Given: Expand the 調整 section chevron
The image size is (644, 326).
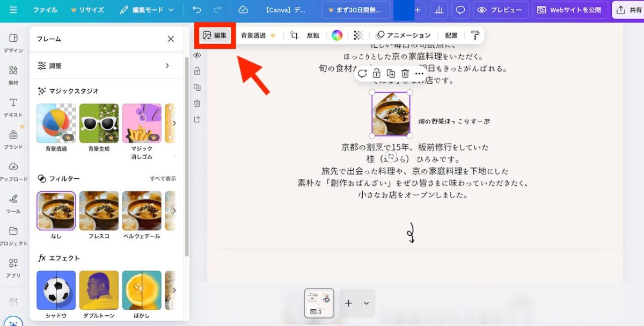Looking at the screenshot, I should click(167, 66).
